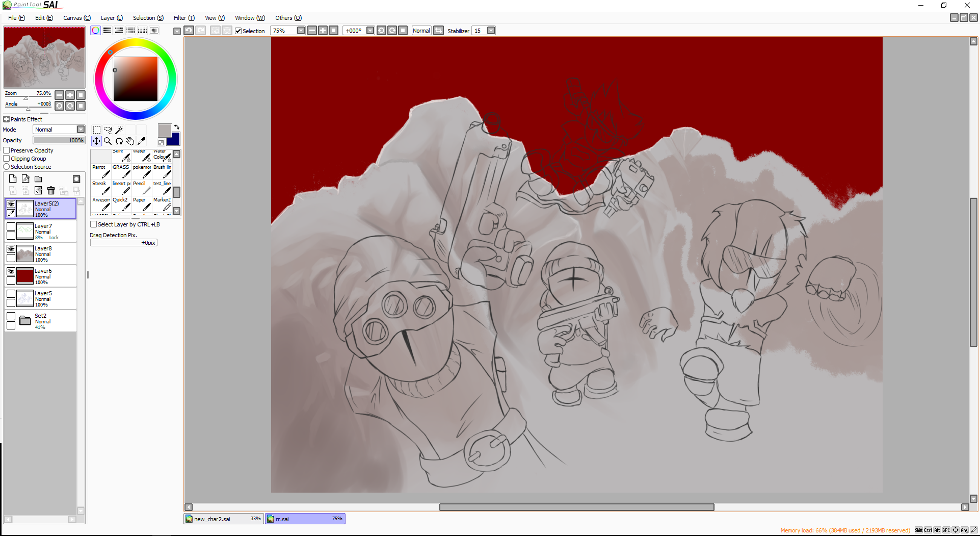The width and height of the screenshot is (980, 536).
Task: Click the foreground gray color swatch
Action: 165,131
